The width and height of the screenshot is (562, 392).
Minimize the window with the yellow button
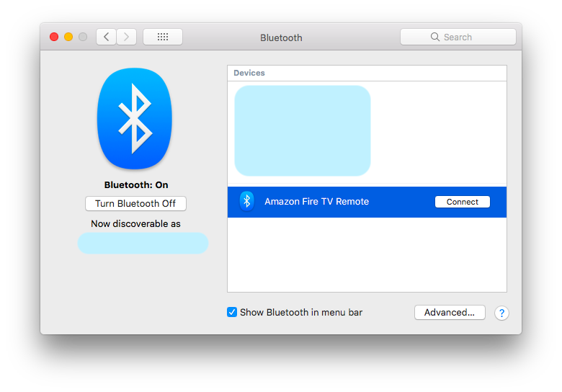(68, 37)
